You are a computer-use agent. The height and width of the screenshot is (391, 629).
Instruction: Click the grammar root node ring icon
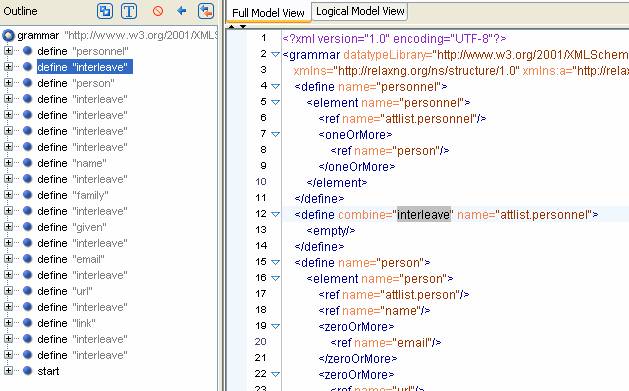[8, 36]
